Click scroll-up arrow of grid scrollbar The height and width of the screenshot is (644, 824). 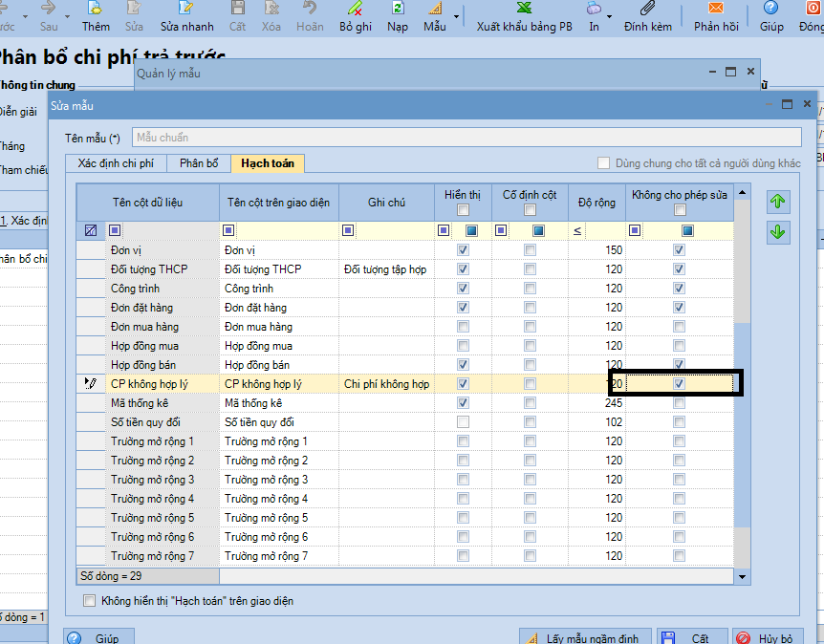click(742, 192)
